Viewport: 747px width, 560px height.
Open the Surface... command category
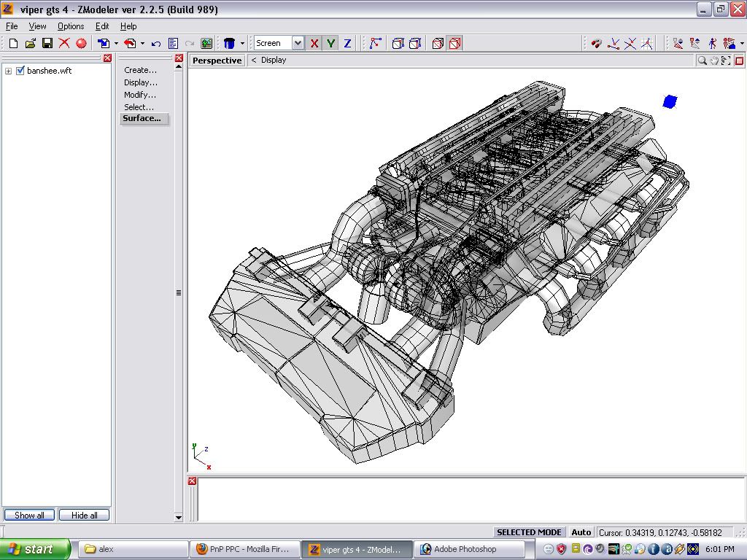coord(142,118)
